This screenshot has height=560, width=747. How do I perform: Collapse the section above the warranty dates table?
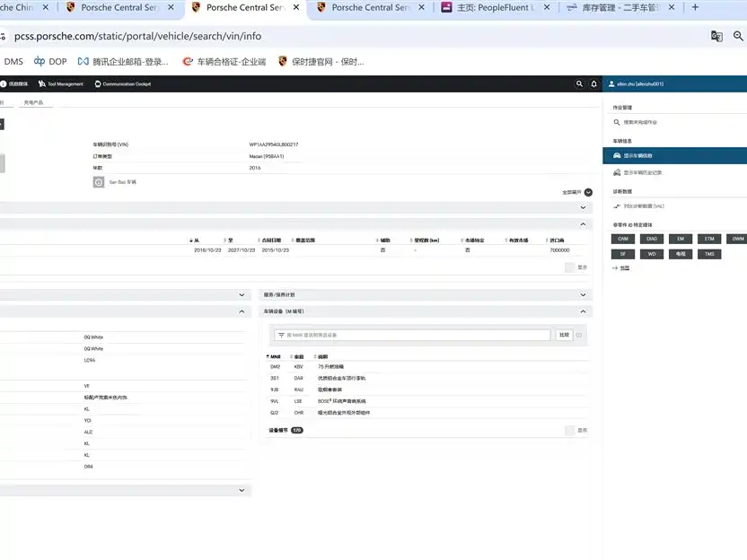pyautogui.click(x=583, y=224)
